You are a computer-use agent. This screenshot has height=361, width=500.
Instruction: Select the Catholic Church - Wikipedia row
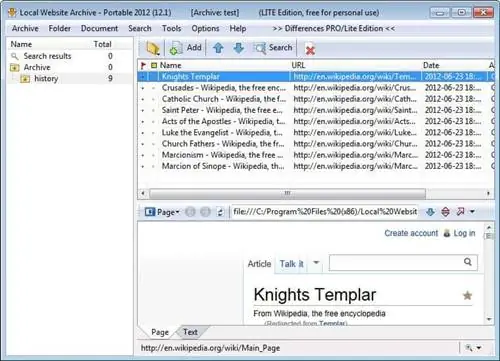pyautogui.click(x=315, y=99)
